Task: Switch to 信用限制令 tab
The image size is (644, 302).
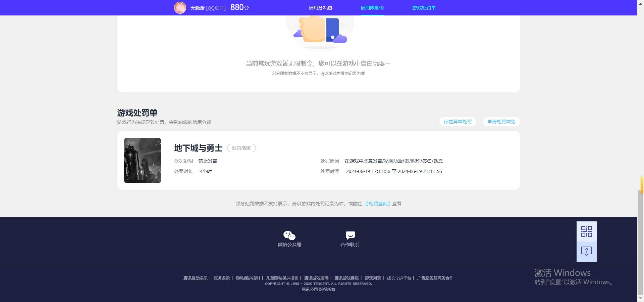Action: (372, 8)
